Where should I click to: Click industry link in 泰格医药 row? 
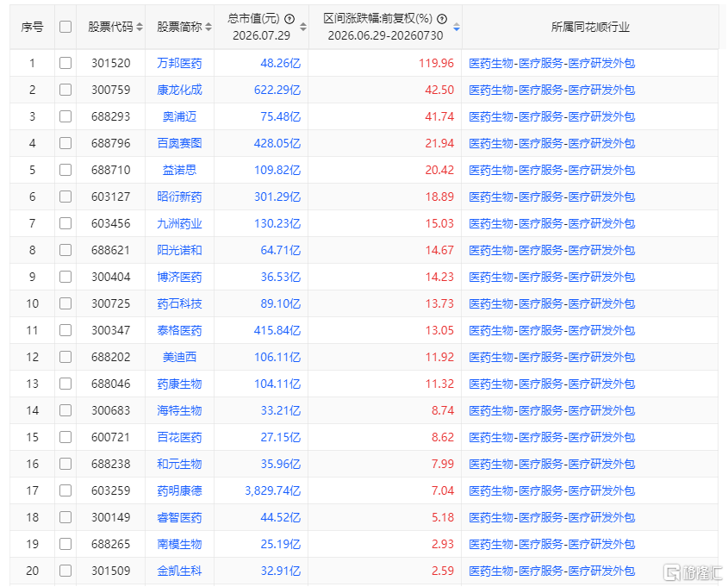coord(551,330)
